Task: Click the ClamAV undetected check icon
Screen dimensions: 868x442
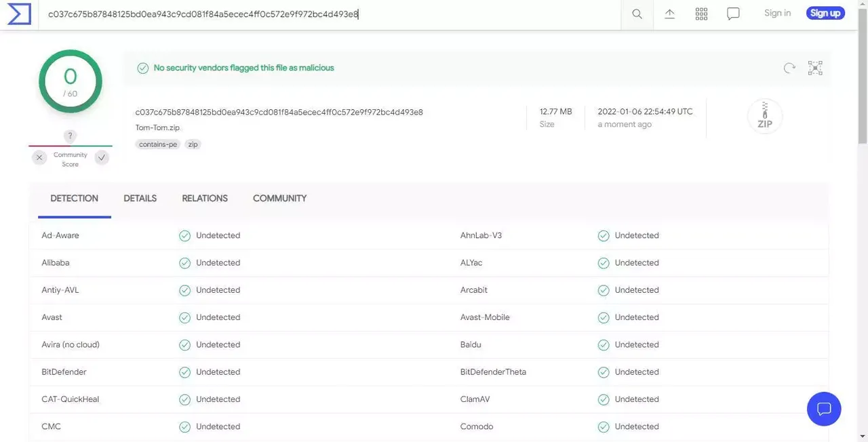Action: click(604, 399)
